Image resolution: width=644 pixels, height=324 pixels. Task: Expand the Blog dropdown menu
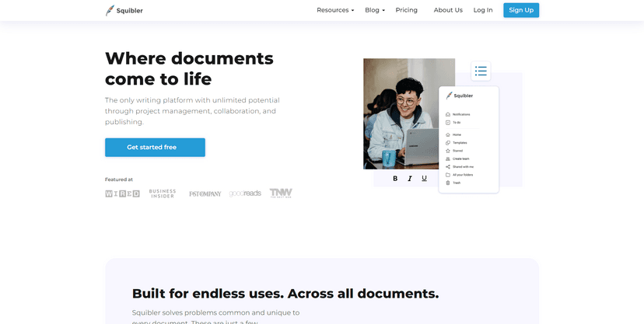(375, 10)
